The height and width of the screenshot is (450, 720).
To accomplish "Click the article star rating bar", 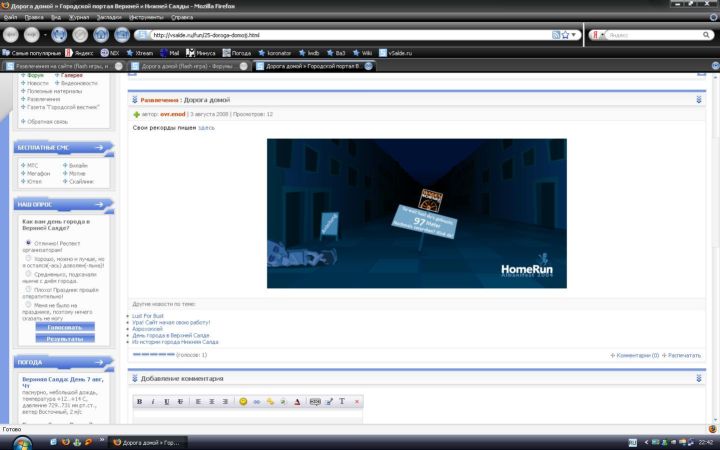I will coord(153,354).
